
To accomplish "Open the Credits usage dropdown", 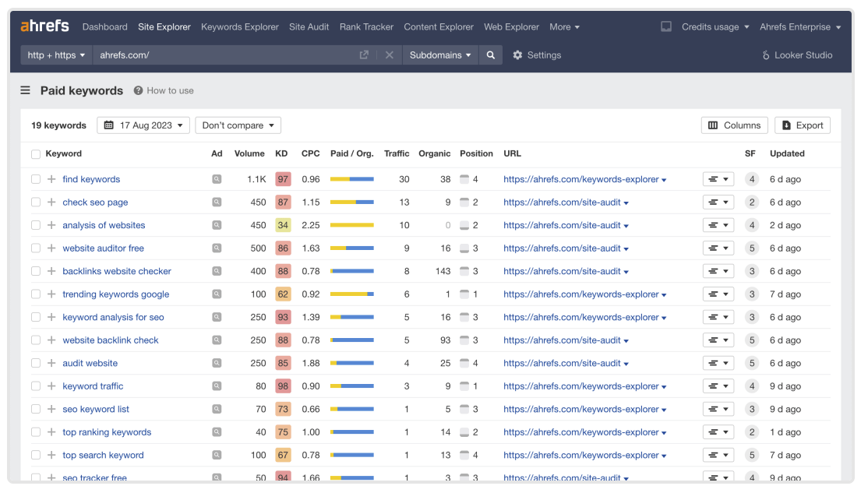I will tap(715, 26).
